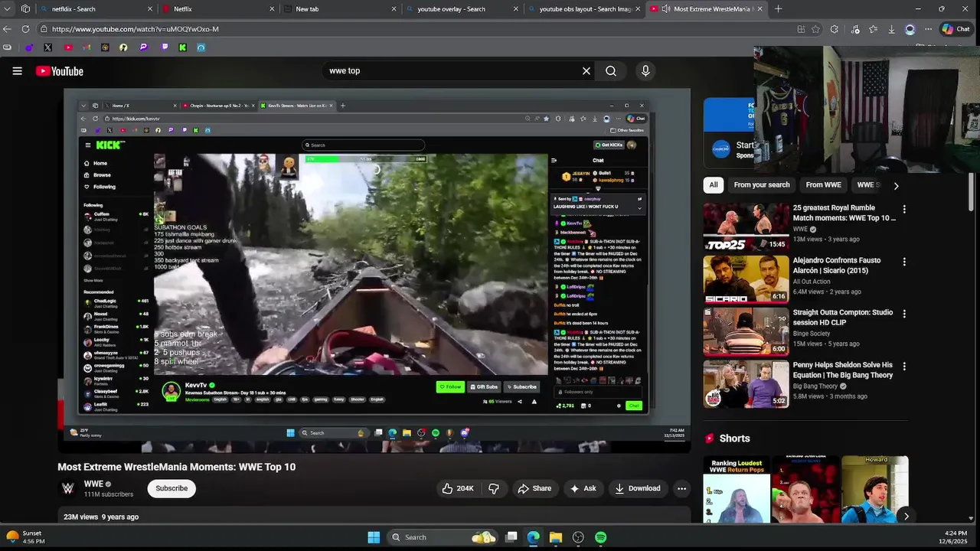Open the taskbar clock and date
Image resolution: width=980 pixels, height=551 pixels.
956,537
